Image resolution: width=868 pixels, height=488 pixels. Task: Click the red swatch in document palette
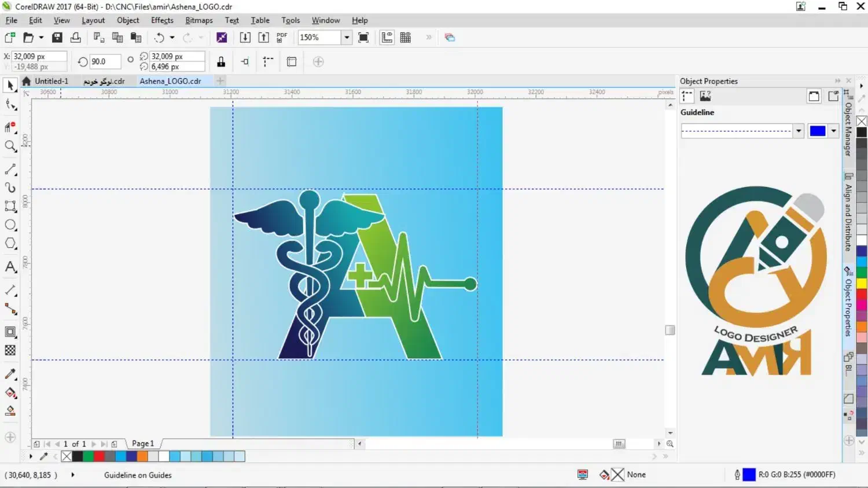[x=99, y=457]
